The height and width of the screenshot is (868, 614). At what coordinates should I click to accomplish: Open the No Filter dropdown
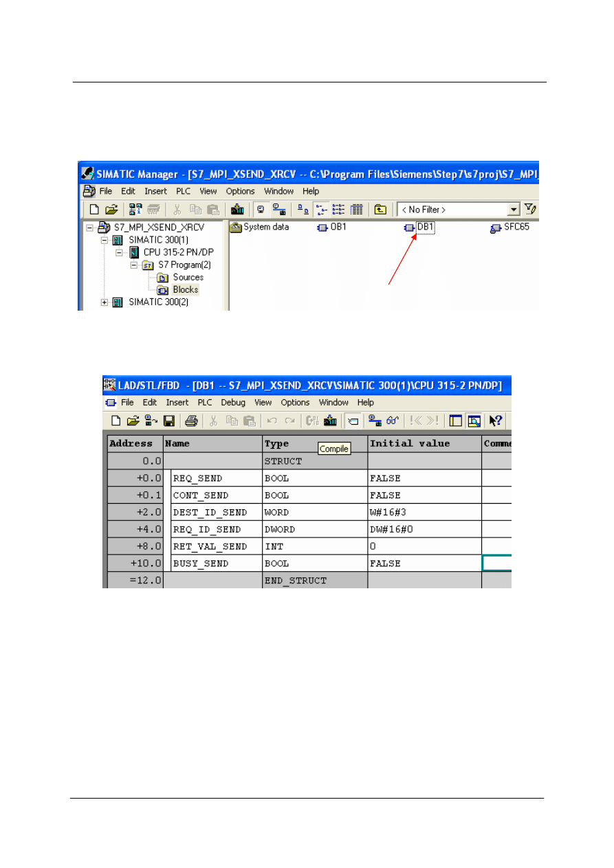(x=513, y=210)
